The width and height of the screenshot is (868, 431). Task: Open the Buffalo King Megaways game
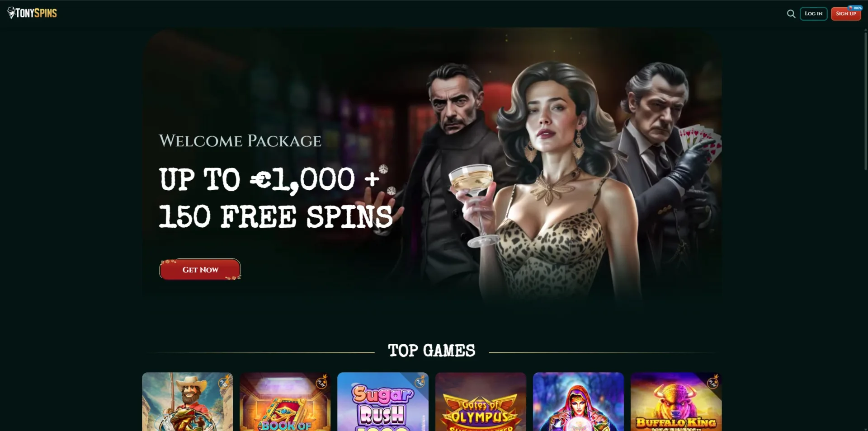pos(676,402)
